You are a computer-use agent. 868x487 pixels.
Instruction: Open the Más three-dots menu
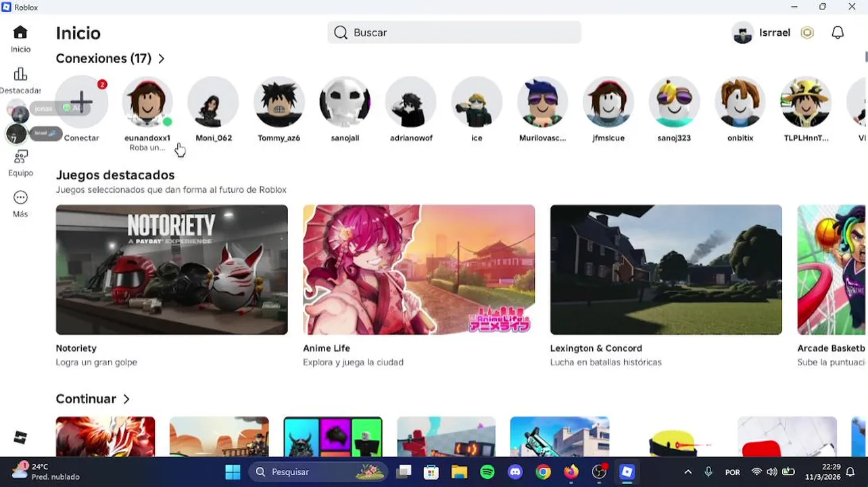[x=20, y=198]
